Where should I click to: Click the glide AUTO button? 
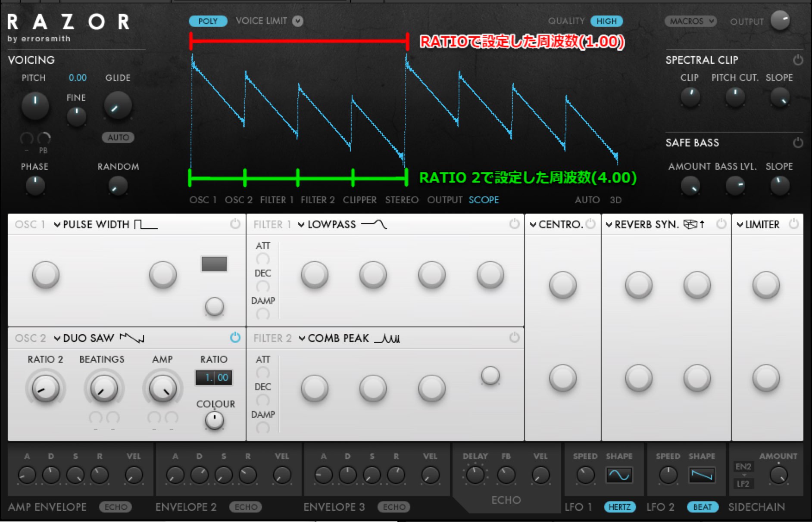click(x=118, y=137)
